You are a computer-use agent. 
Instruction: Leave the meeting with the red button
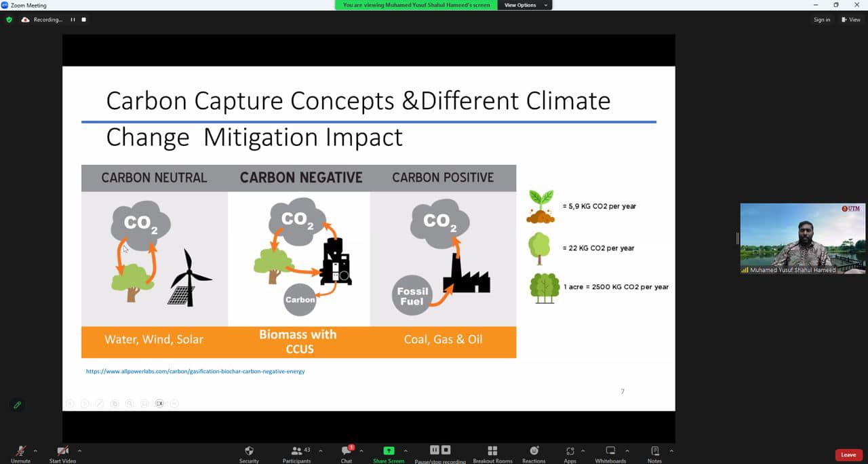[x=848, y=455]
